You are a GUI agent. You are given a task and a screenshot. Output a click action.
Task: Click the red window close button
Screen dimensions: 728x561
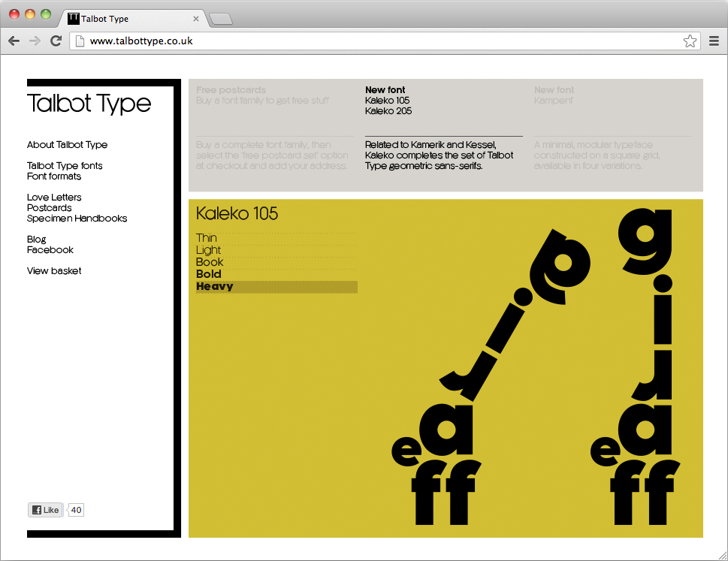point(14,14)
